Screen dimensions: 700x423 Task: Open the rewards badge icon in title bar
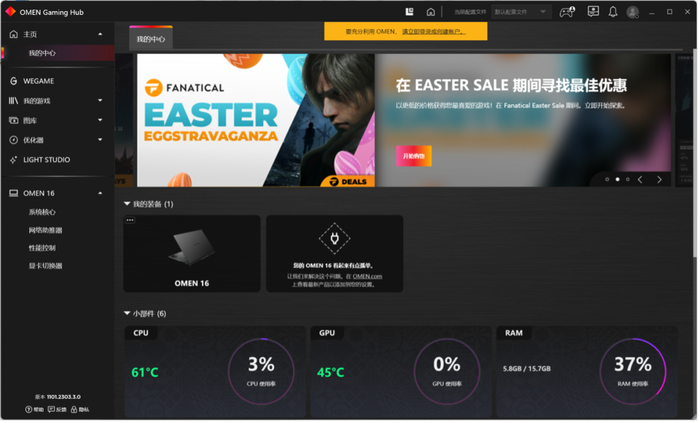pos(593,12)
